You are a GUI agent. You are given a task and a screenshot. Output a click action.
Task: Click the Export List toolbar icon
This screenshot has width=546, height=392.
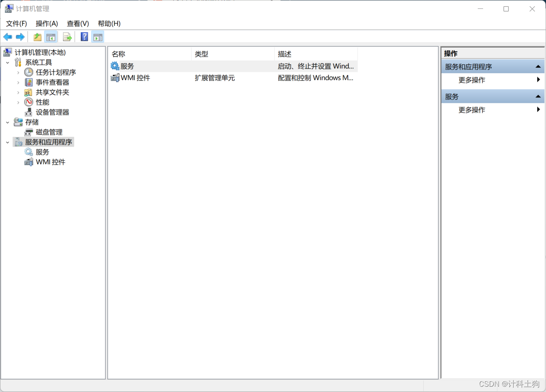tap(67, 37)
